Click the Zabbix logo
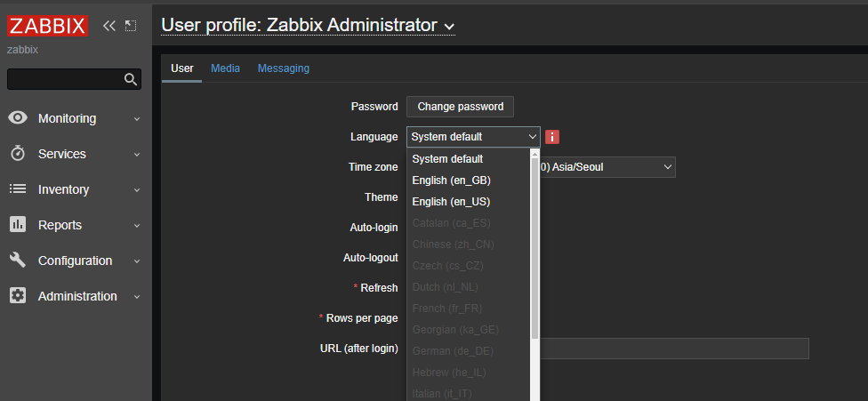The height and width of the screenshot is (401, 868). [47, 26]
